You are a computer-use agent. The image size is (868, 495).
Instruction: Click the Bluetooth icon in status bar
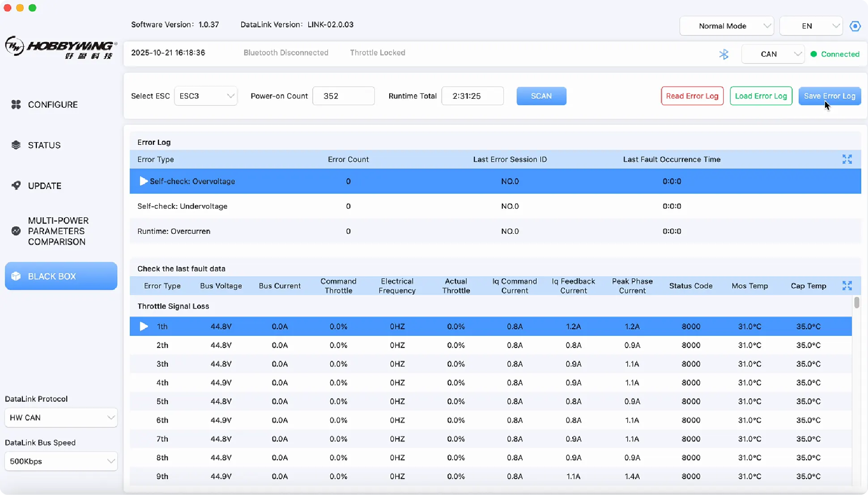click(x=723, y=54)
